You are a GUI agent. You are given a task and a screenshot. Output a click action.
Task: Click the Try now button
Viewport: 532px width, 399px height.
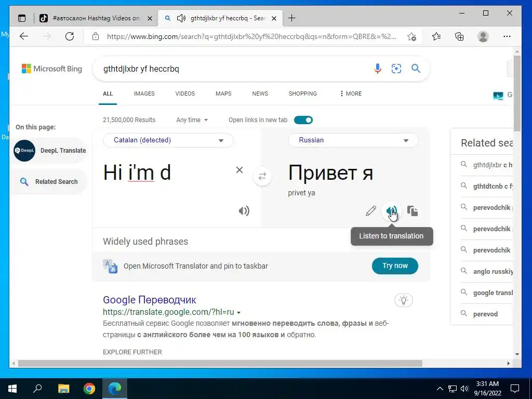[x=395, y=265]
